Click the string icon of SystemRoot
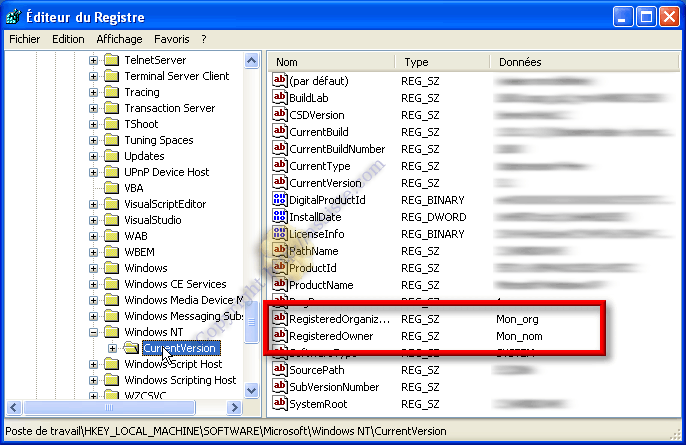This screenshot has width=686, height=445. coord(280,403)
